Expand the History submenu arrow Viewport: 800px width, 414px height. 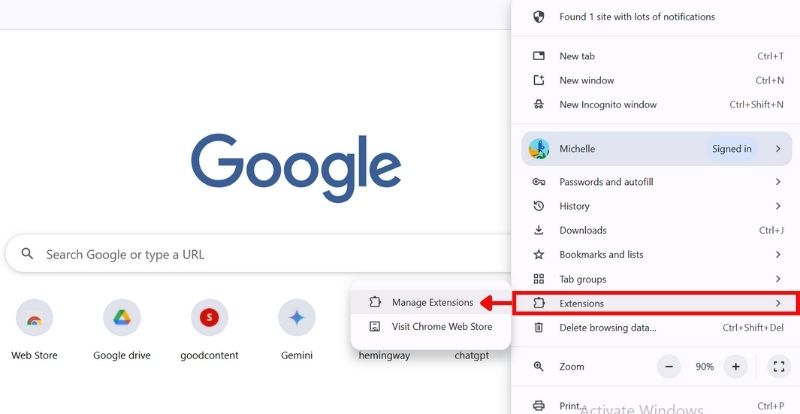pyautogui.click(x=778, y=206)
